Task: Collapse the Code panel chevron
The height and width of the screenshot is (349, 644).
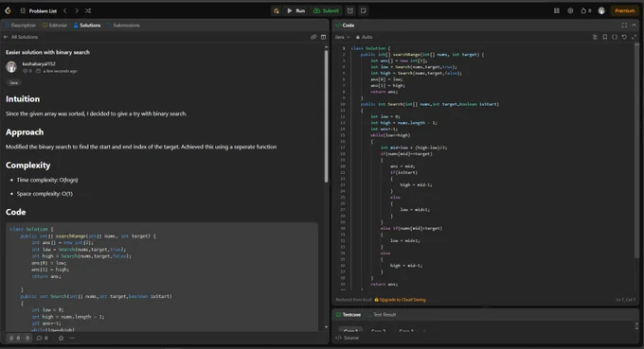Action: [635, 26]
